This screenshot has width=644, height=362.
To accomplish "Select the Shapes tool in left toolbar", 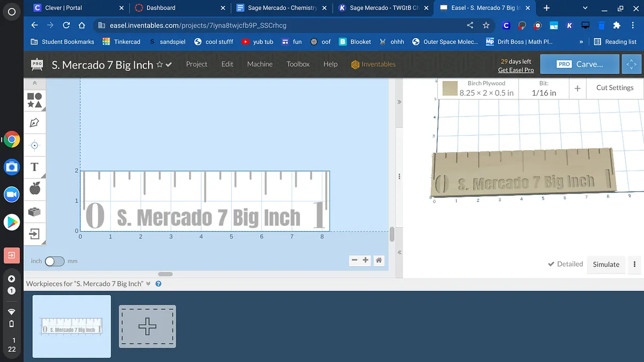I will (x=34, y=100).
